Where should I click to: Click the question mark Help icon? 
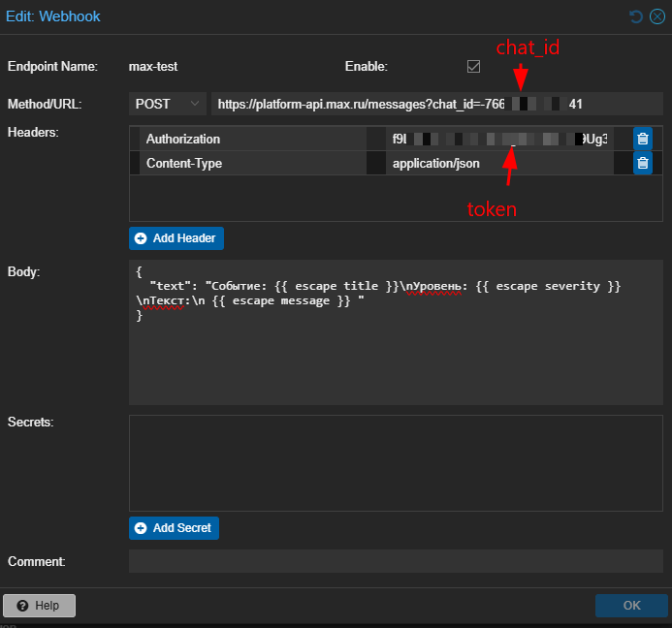click(22, 606)
